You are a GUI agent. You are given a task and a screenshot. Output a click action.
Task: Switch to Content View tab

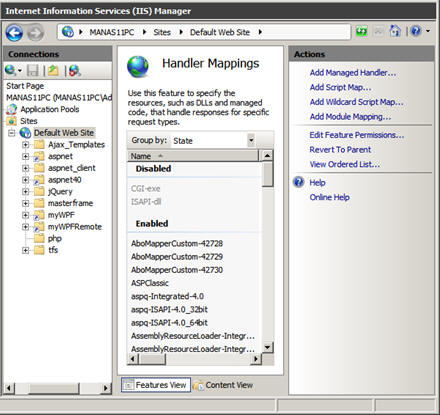[x=223, y=385]
